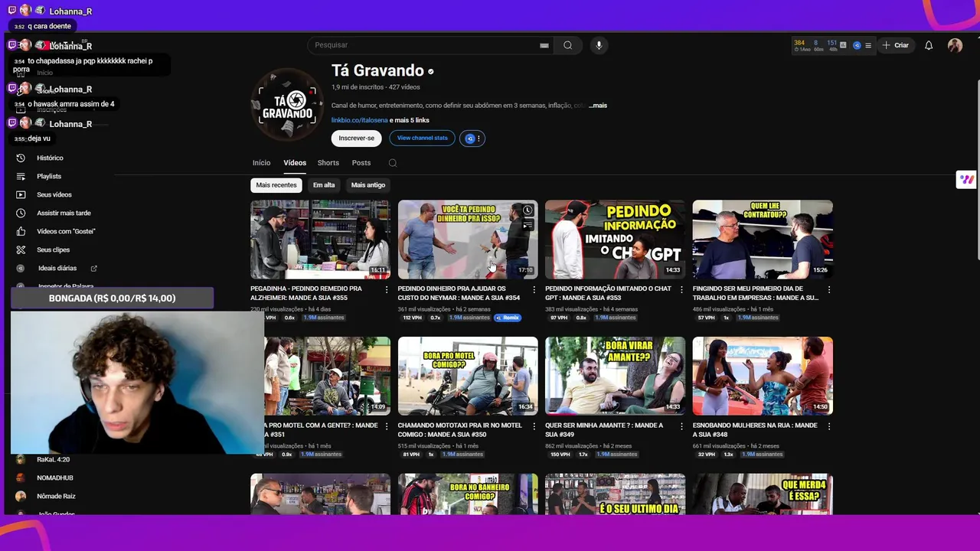Open 'É o seu último dia' thumbnail
This screenshot has height=551, width=980.
point(615,494)
